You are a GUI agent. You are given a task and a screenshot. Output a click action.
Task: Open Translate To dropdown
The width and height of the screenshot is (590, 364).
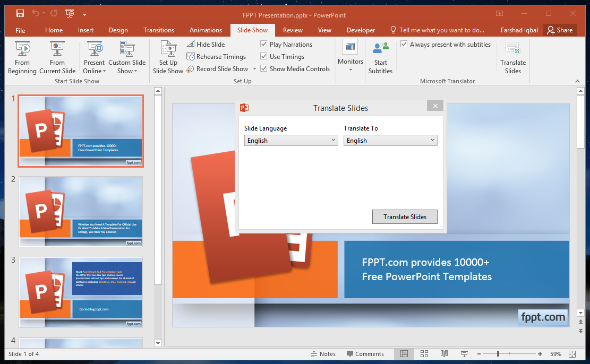(x=390, y=140)
